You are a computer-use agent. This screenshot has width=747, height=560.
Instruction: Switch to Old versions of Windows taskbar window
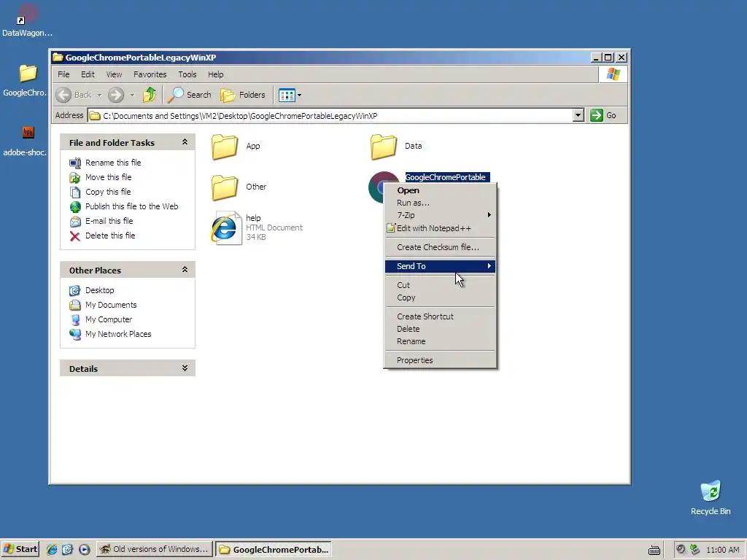point(155,549)
